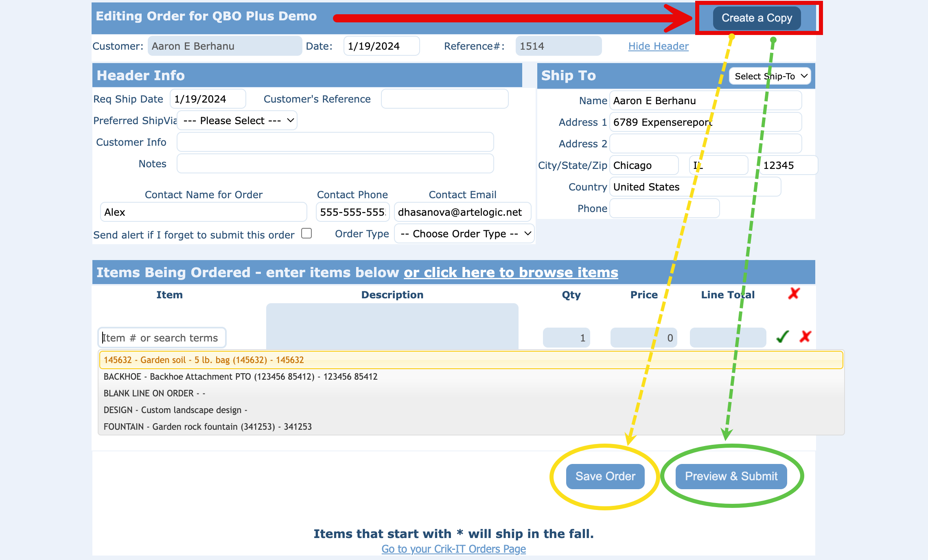
Task: Toggle the send alert reminder checkbox
Action: tap(306, 233)
